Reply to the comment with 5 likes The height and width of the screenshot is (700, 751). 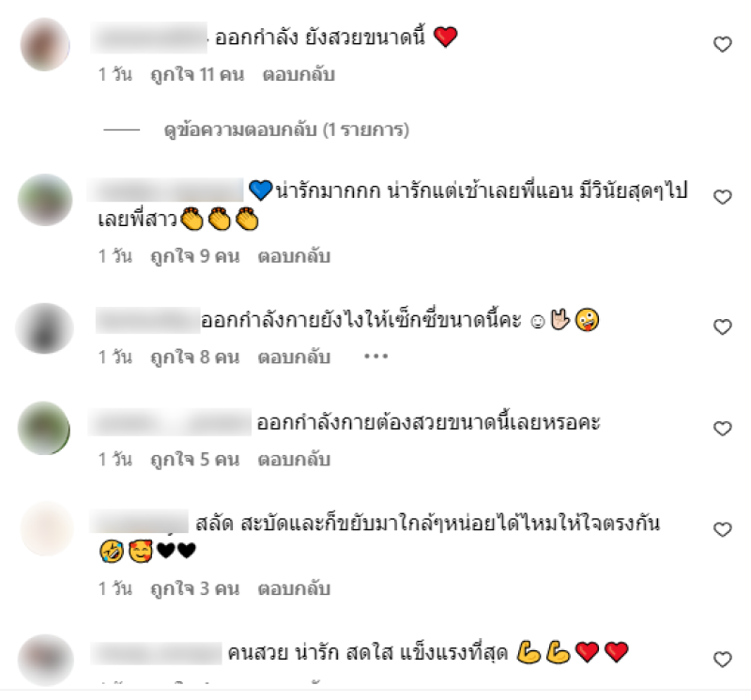[x=294, y=460]
